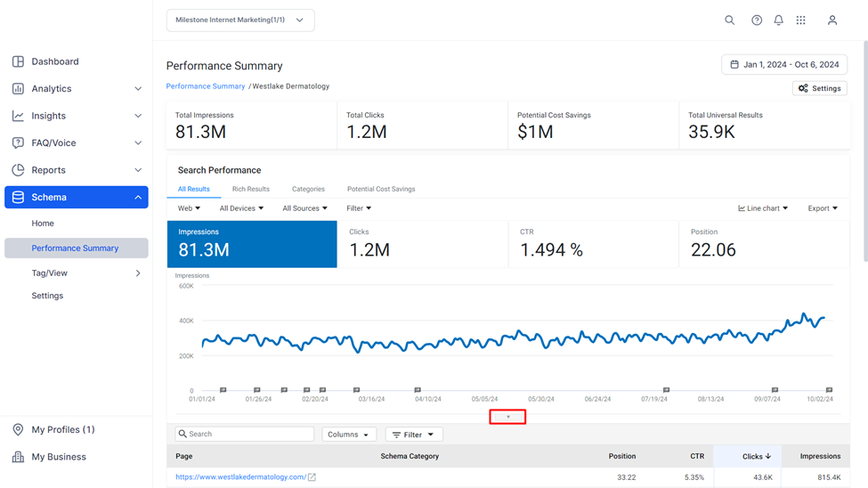Click the annotation flag marker near 04/10/24
The image size is (868, 488).
point(418,390)
